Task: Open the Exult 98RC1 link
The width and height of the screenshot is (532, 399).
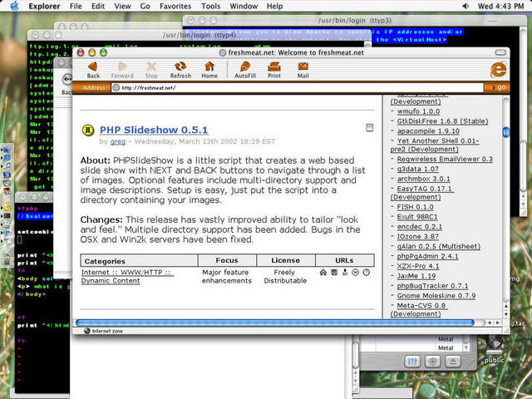Action: click(417, 217)
